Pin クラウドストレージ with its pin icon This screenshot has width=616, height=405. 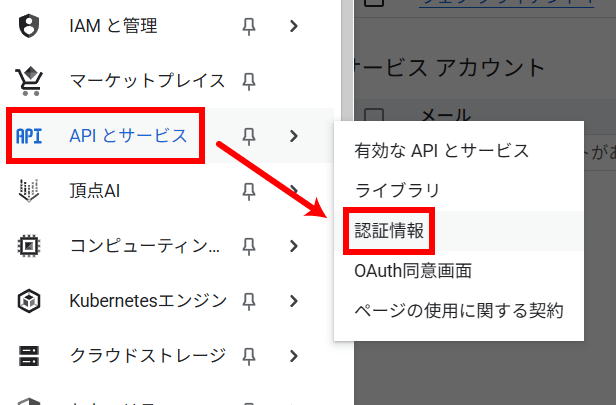tap(249, 356)
